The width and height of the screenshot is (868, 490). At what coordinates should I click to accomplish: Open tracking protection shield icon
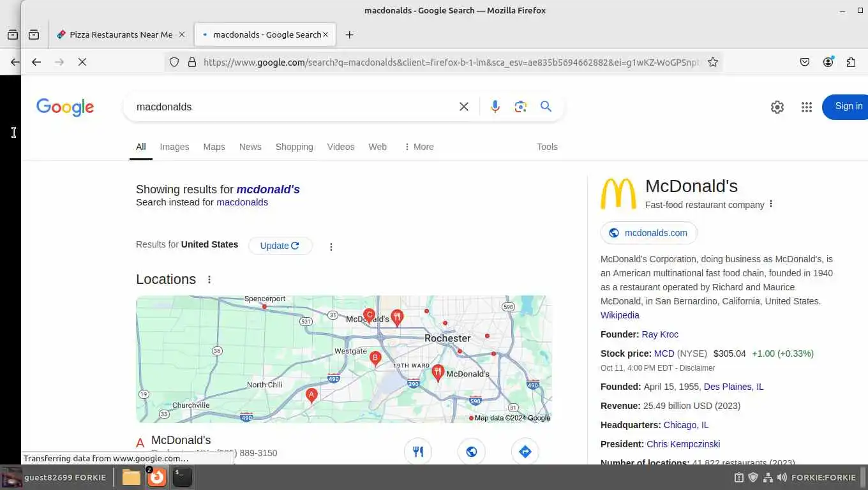coord(174,62)
